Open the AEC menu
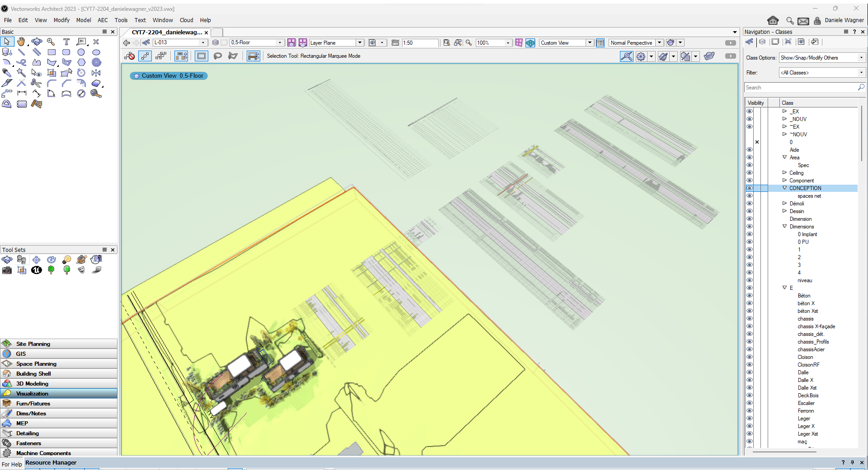Screen dimensions: 868x470 (103, 20)
